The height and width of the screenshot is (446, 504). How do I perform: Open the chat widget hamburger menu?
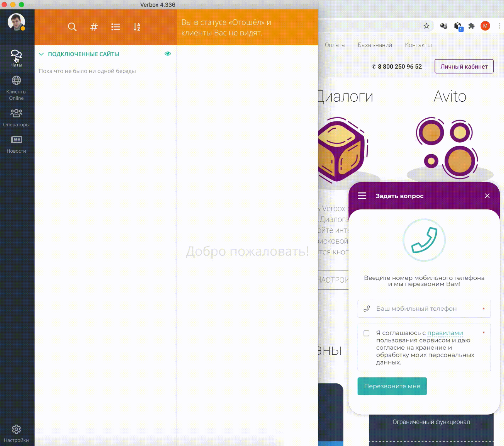coord(362,196)
